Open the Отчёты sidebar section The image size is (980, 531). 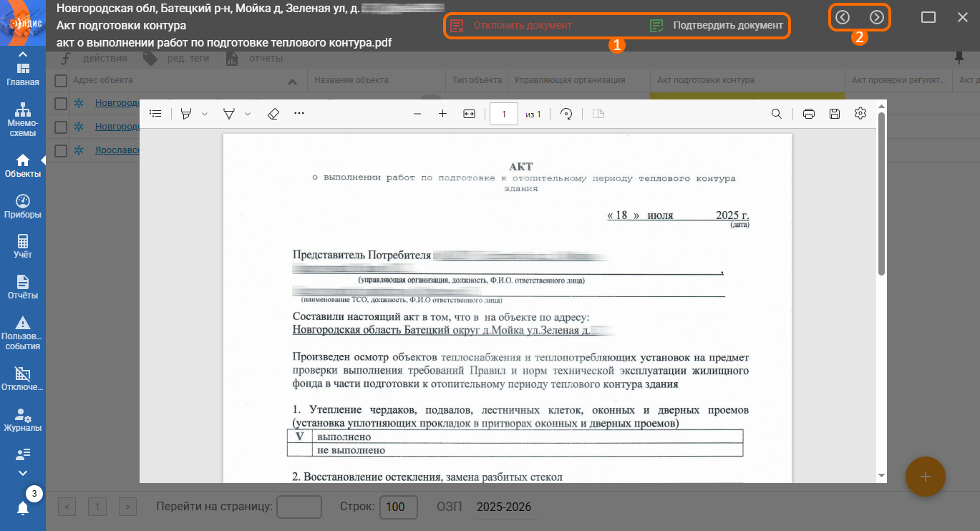click(x=22, y=287)
